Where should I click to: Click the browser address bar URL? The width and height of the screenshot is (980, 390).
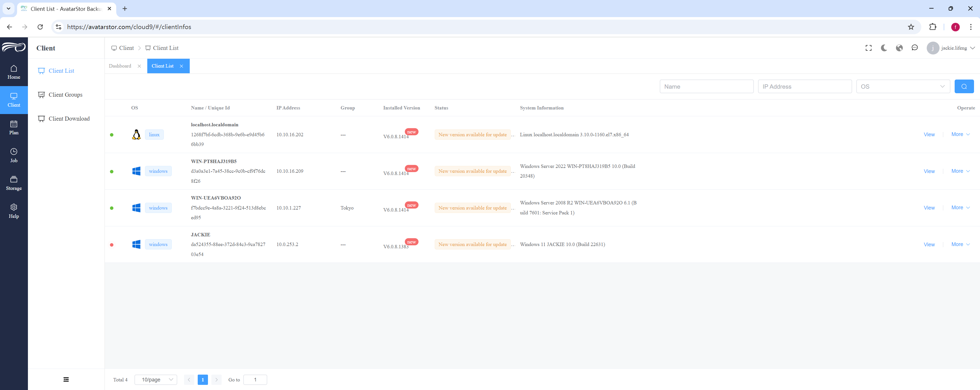coord(129,27)
